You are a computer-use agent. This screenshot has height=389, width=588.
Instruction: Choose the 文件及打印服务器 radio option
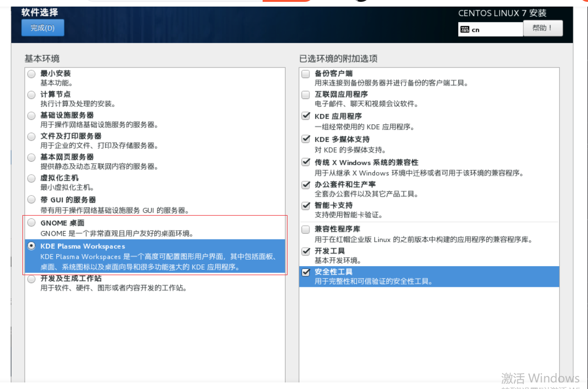31,136
